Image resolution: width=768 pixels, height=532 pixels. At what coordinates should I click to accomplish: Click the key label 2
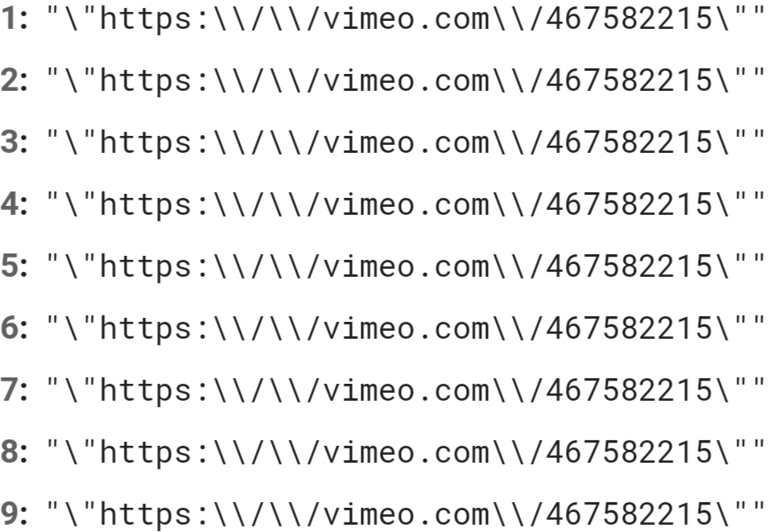[14, 80]
